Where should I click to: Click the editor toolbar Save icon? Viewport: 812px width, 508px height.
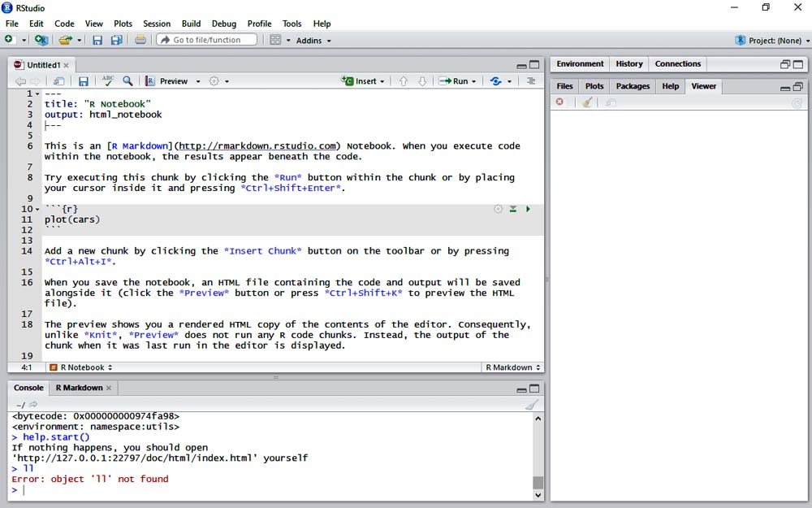(84, 81)
